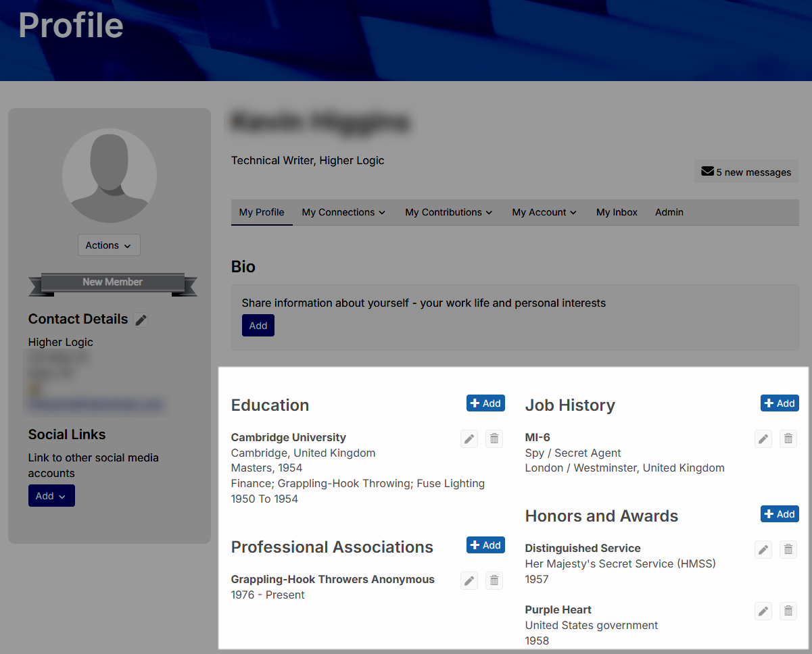Add a bio to the profile
812x654 pixels.
point(258,325)
